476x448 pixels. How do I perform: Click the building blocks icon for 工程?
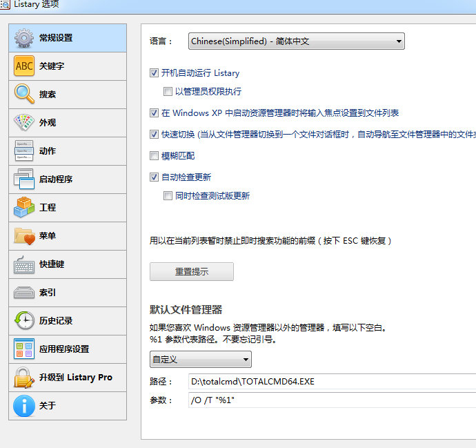point(24,207)
